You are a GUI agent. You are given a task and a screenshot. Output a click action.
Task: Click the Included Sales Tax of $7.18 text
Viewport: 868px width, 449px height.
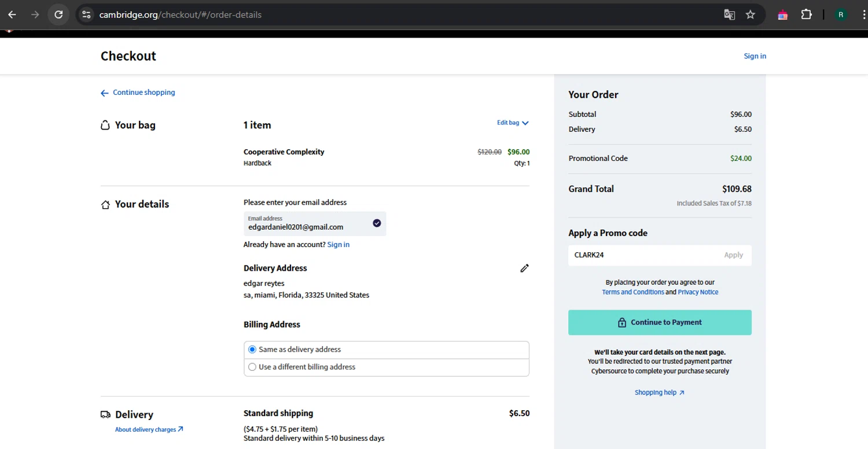(x=714, y=204)
